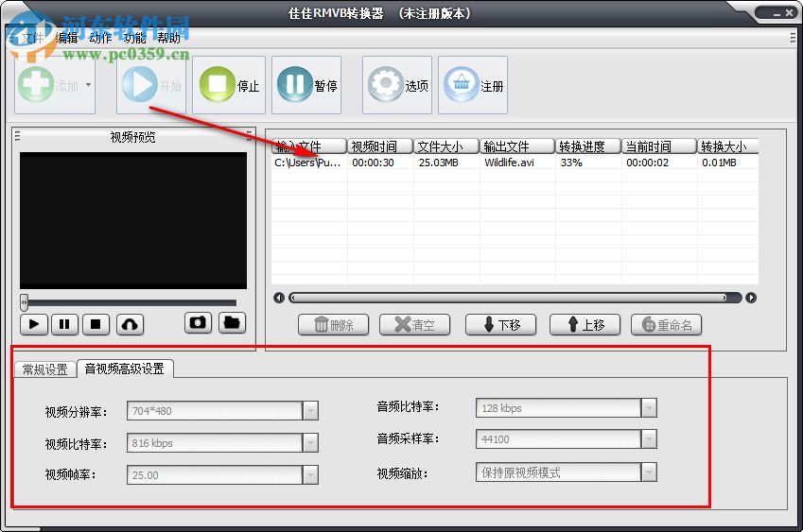Select the C:\Users\Pu... file row
This screenshot has height=532, width=803.
(515, 163)
